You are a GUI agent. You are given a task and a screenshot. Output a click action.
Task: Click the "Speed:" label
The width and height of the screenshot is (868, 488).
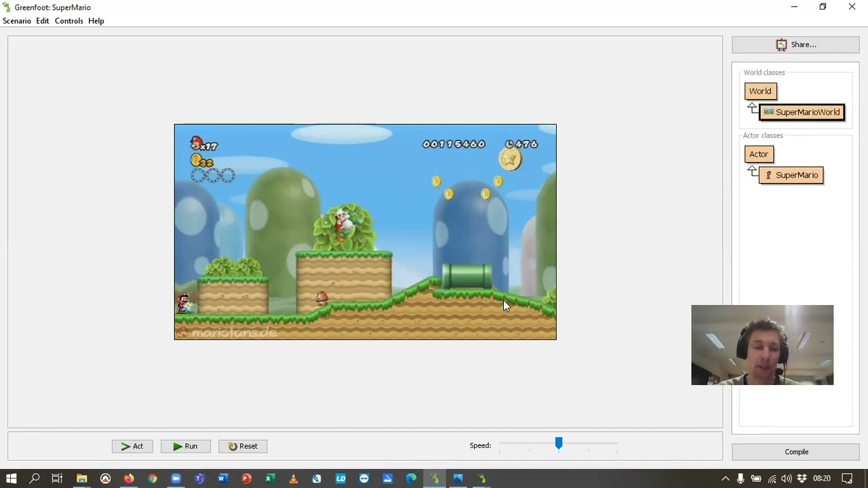pos(480,445)
